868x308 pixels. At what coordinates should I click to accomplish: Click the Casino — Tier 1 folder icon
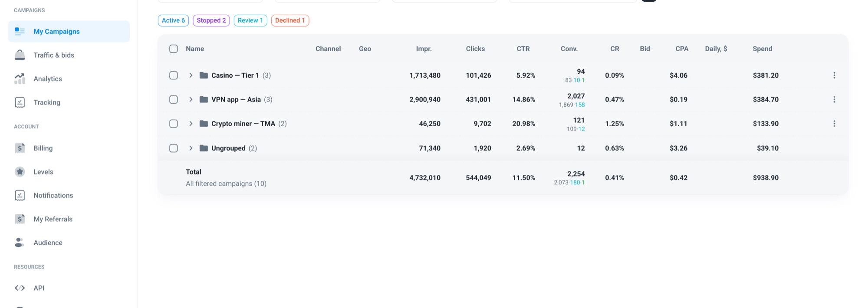[204, 75]
